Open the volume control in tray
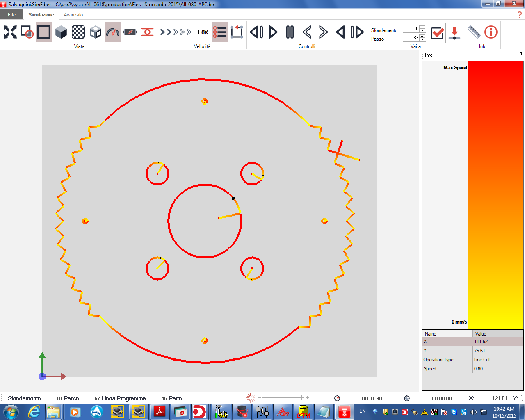 coord(474,412)
